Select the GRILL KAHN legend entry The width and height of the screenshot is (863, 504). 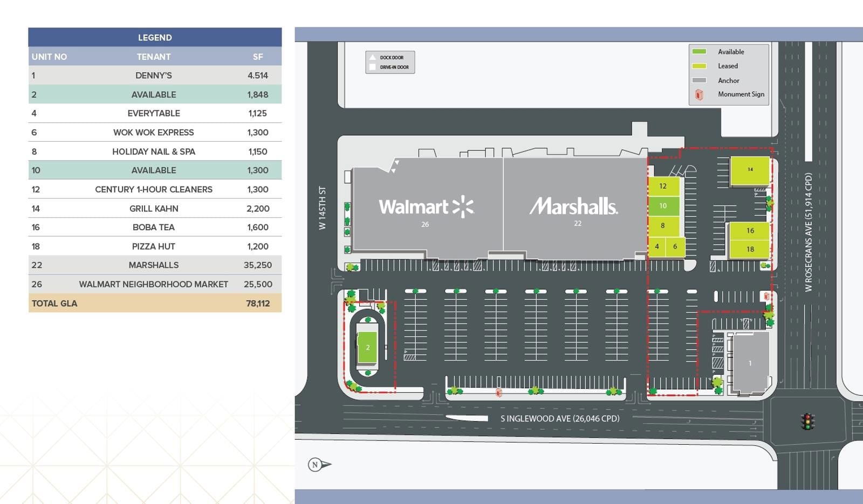155,208
